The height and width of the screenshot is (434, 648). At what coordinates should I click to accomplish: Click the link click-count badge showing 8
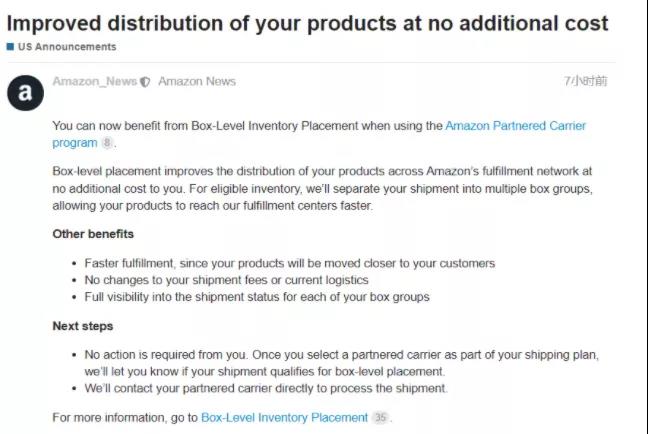coord(107,143)
